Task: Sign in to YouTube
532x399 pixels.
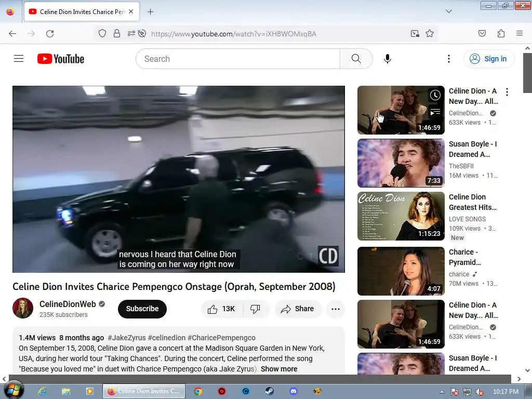Action: [488, 59]
